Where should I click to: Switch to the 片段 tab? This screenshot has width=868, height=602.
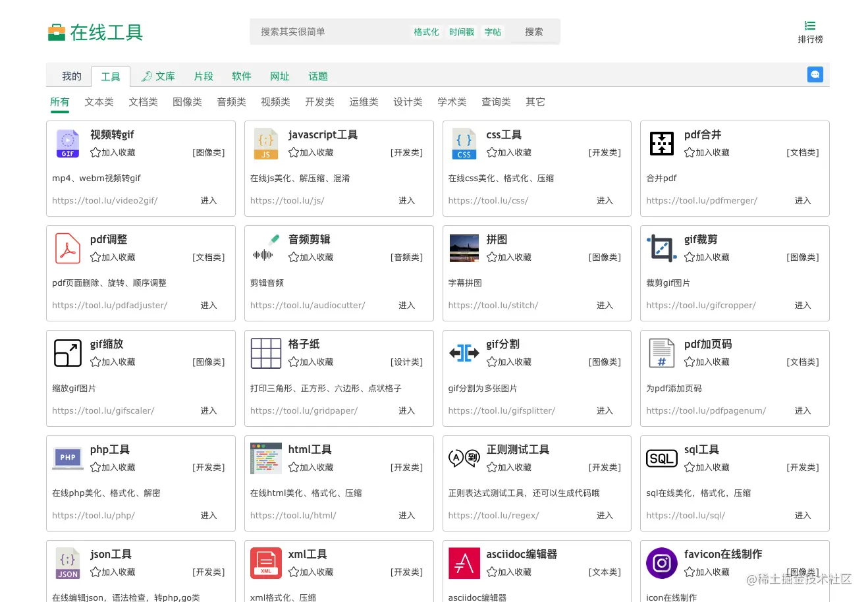[203, 76]
